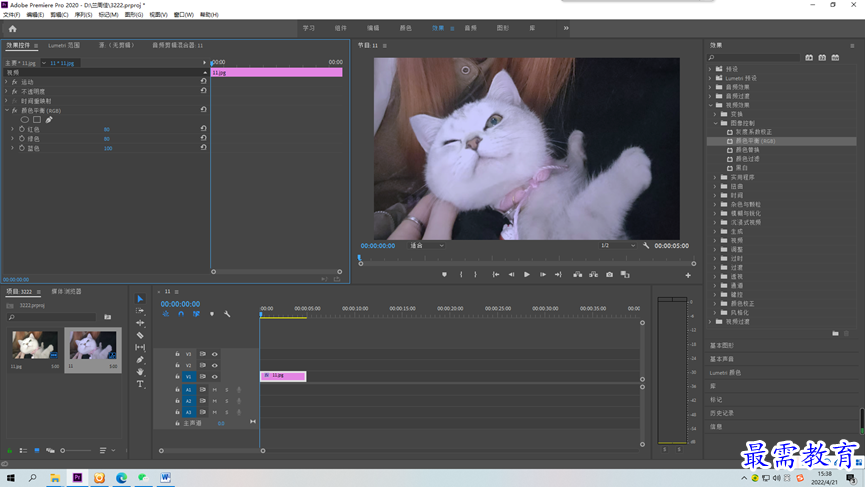Open the 适合 zoom level dropdown
865x487 pixels.
(426, 245)
